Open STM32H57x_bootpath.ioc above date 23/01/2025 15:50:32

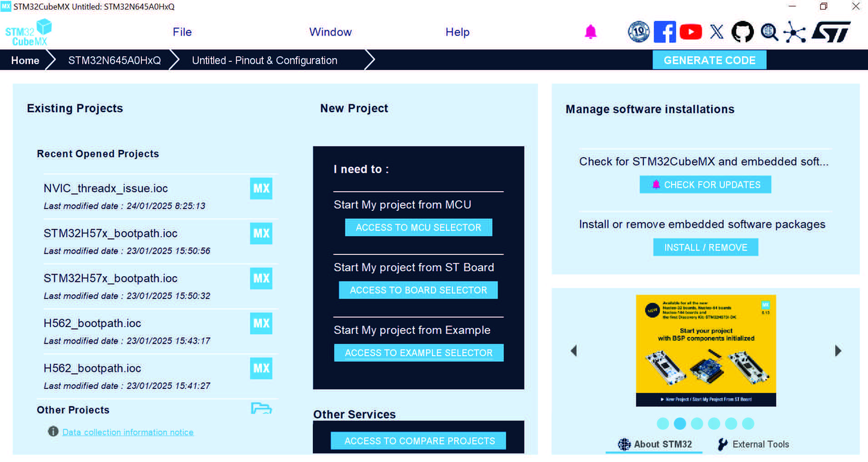(x=110, y=278)
